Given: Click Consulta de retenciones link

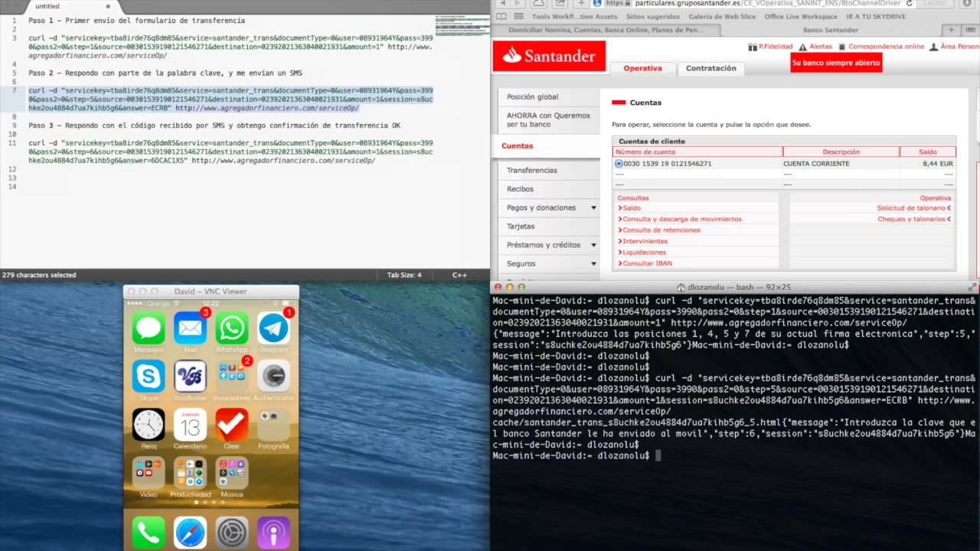Looking at the screenshot, I should [661, 230].
